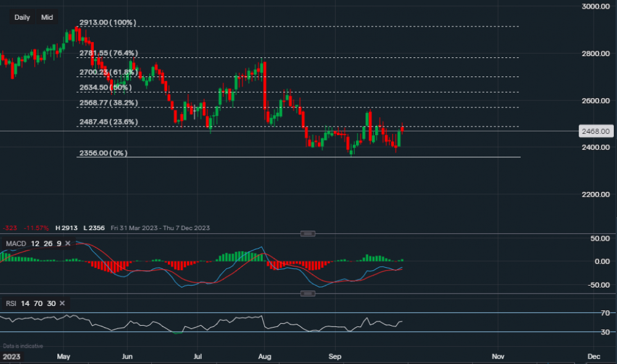Close the RSI indicator using its X icon

tap(63, 303)
